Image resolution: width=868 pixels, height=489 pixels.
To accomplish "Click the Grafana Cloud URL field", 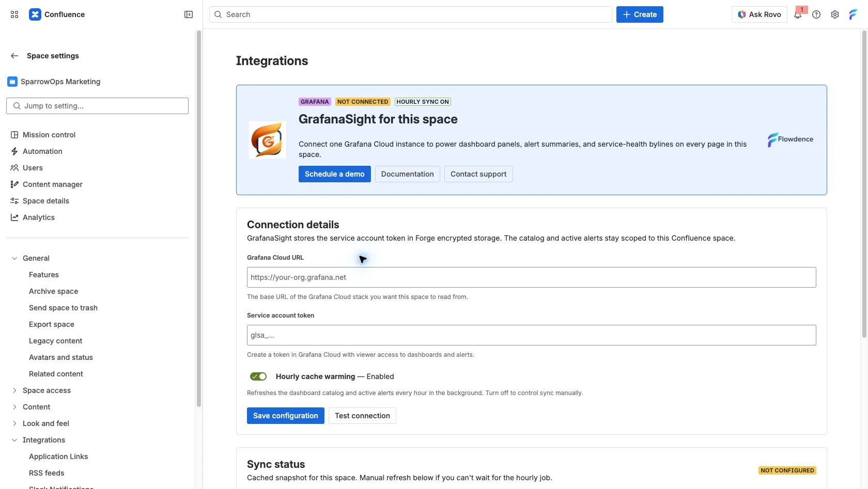I will pos(532,277).
